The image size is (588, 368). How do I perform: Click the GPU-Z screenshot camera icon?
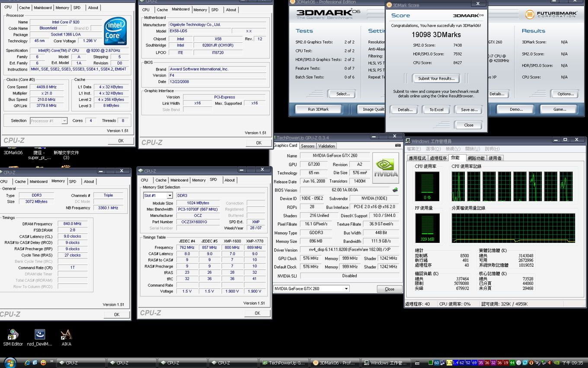[x=398, y=146]
